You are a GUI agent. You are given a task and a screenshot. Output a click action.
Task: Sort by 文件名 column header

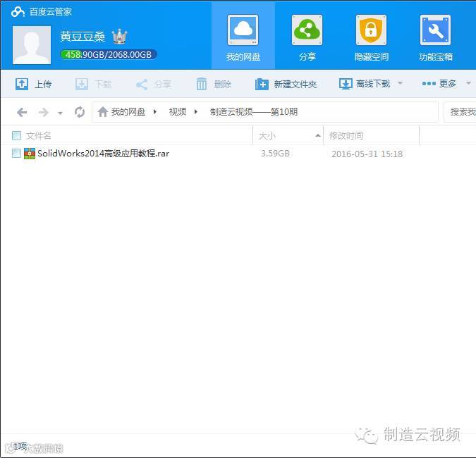39,135
